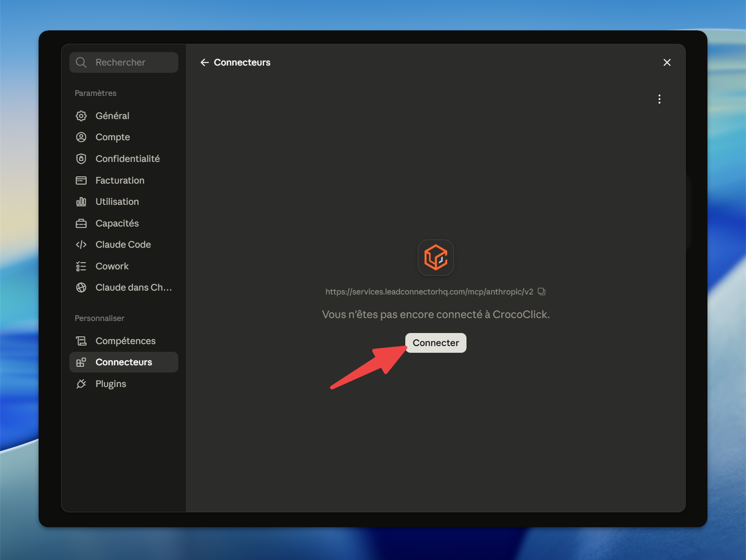This screenshot has height=560, width=746.
Task: Open the Compte section
Action: click(x=124, y=137)
